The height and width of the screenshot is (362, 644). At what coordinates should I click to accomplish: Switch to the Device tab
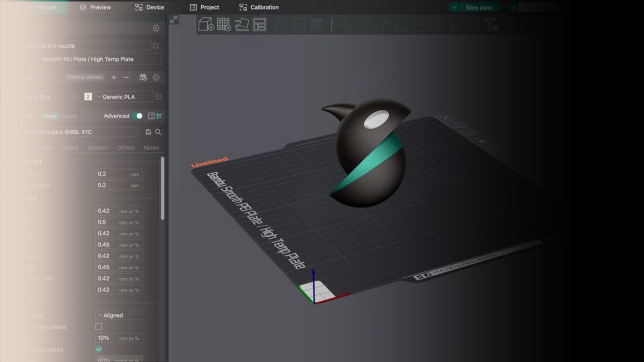coord(150,8)
